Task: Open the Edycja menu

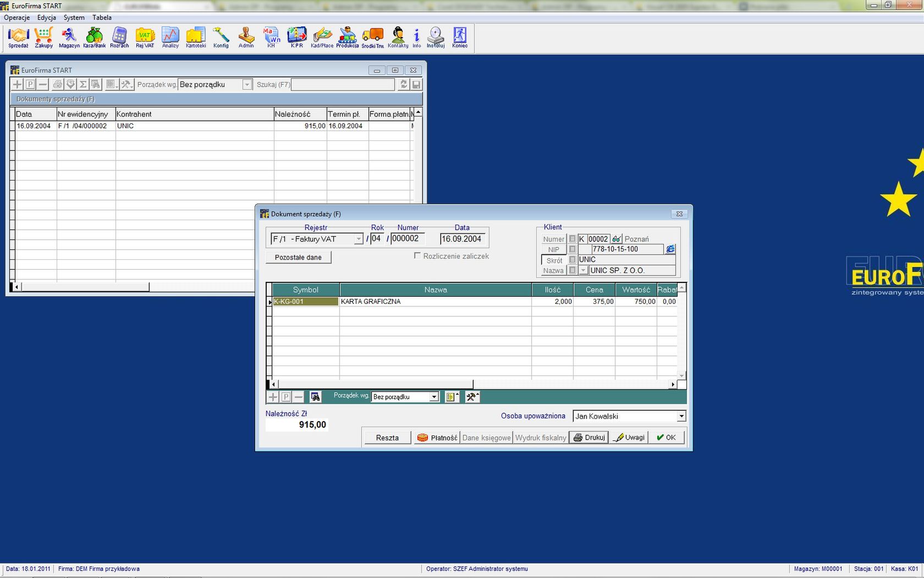Action: click(x=47, y=18)
